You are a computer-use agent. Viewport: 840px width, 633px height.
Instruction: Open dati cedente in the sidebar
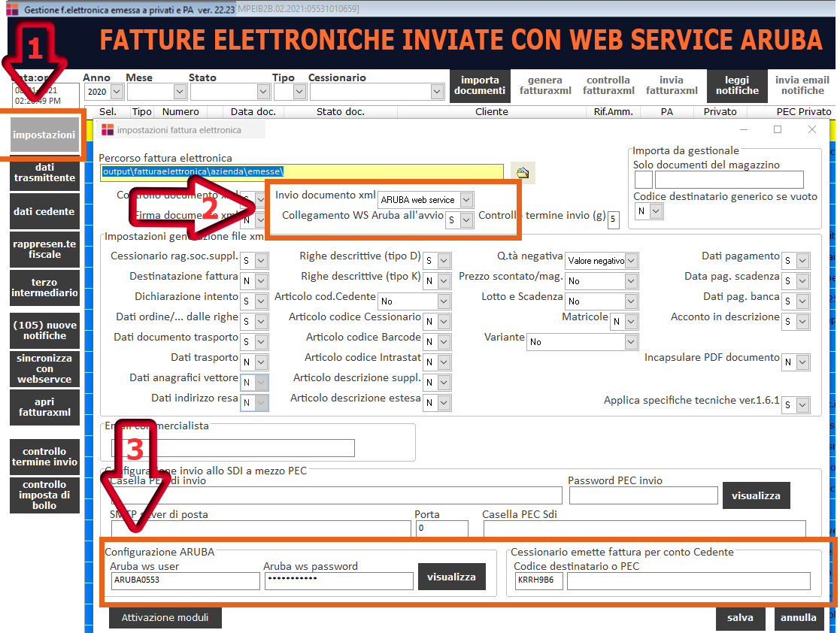(44, 211)
